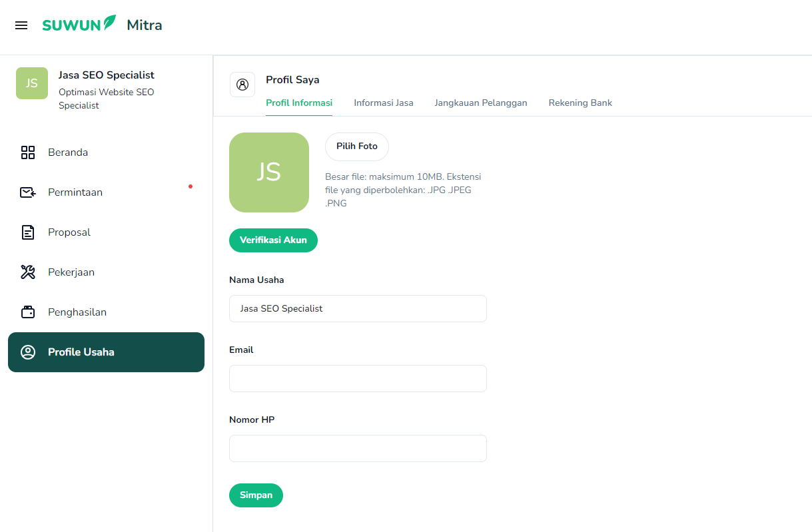
Task: Open the Jangkauan Pelanggan tab
Action: coord(480,103)
